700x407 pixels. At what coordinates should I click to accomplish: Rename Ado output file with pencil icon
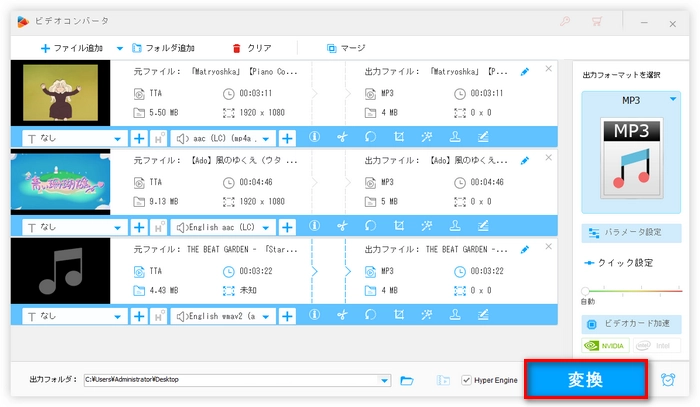coord(525,161)
